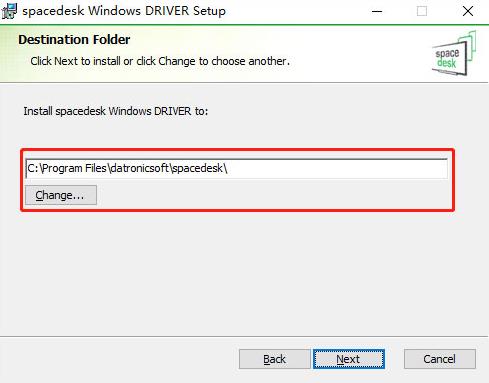Minimize the spacedesk Setup window
Viewport: 489px width, 383px height.
pos(377,11)
